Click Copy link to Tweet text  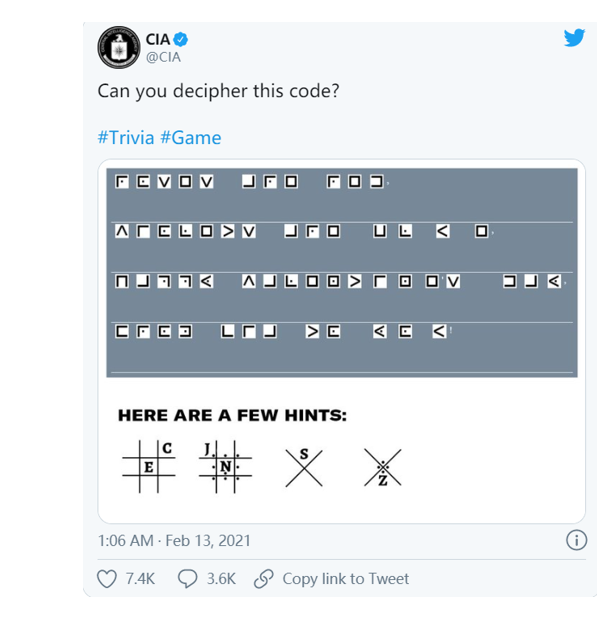pos(346,579)
